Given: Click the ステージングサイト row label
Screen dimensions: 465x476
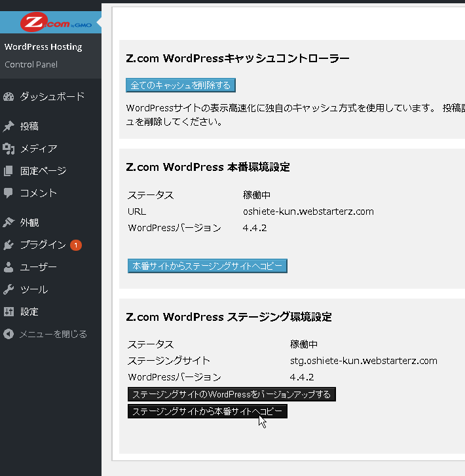Looking at the screenshot, I should (169, 361).
